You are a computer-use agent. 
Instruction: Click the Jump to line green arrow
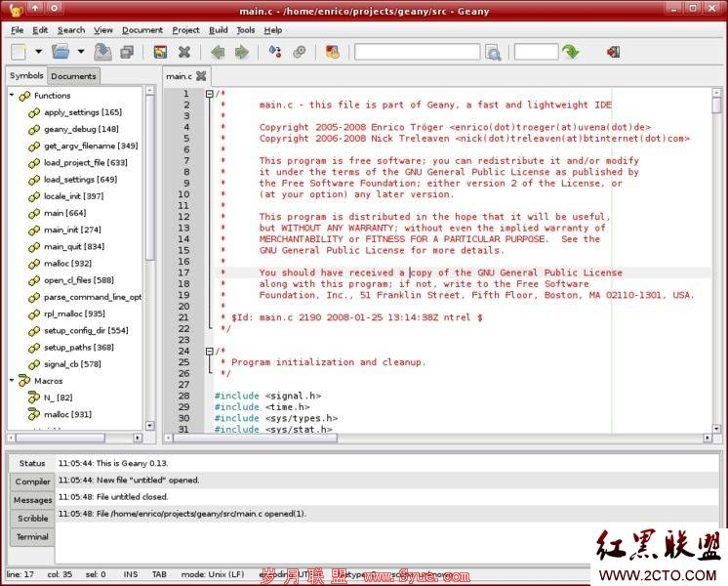[570, 52]
